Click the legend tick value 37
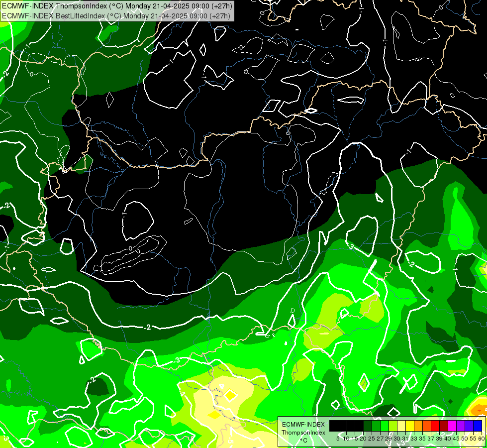The width and height of the screenshot is (487, 448). click(431, 439)
